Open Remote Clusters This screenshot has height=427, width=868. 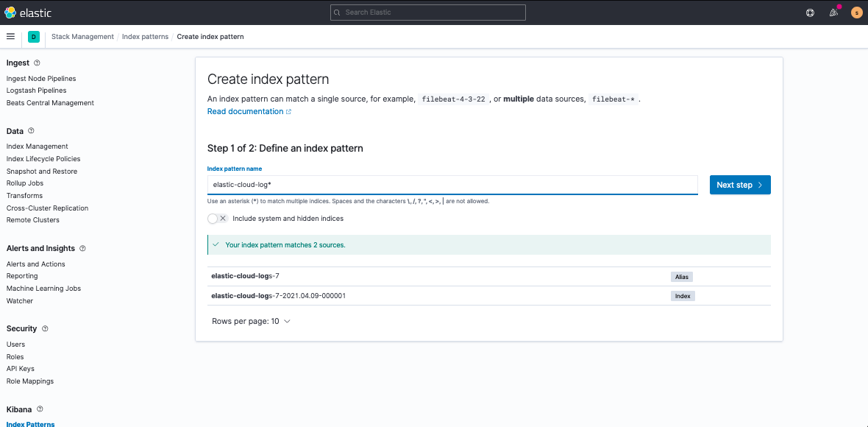tap(32, 220)
